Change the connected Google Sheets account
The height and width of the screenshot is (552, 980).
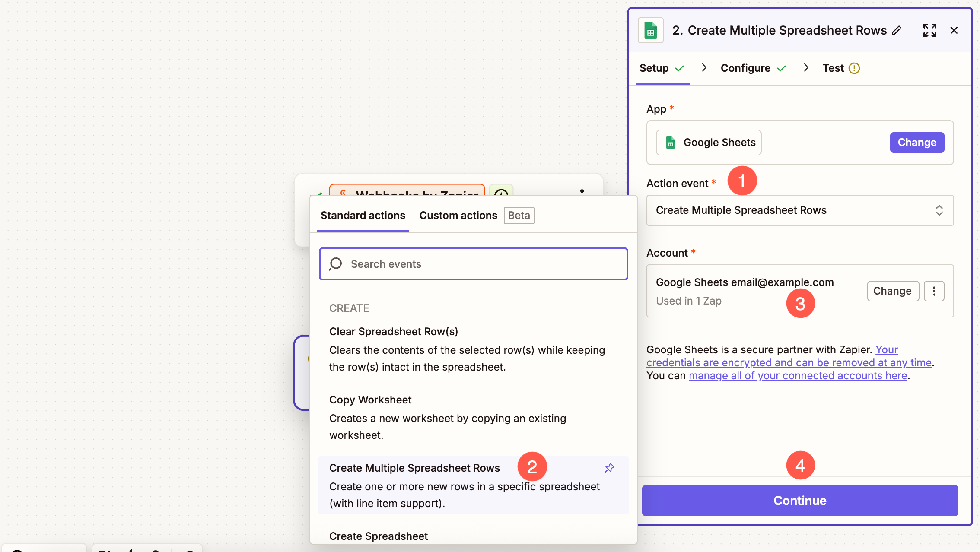point(893,291)
